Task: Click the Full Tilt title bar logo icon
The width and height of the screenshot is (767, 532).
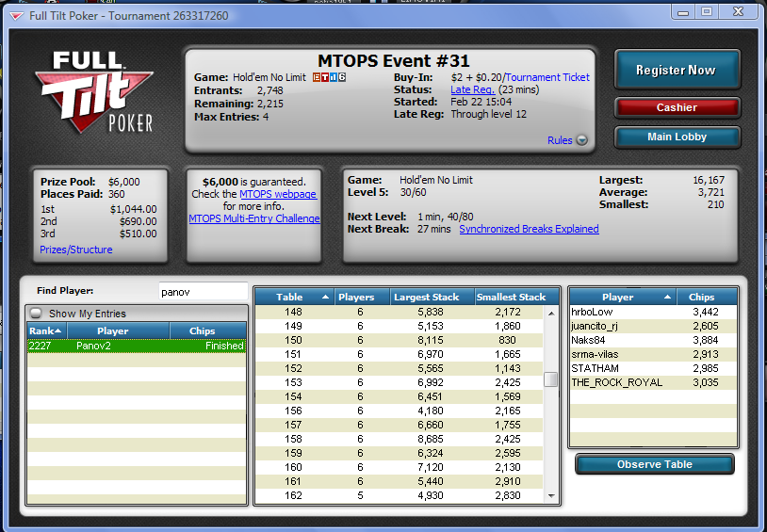Action: tap(16, 16)
